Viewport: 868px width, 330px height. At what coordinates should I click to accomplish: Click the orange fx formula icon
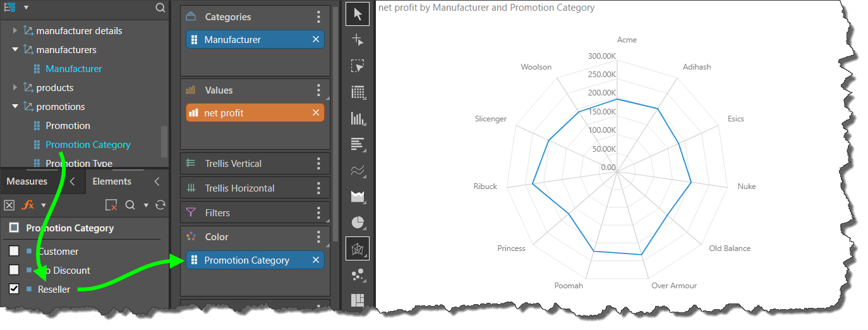click(x=28, y=205)
